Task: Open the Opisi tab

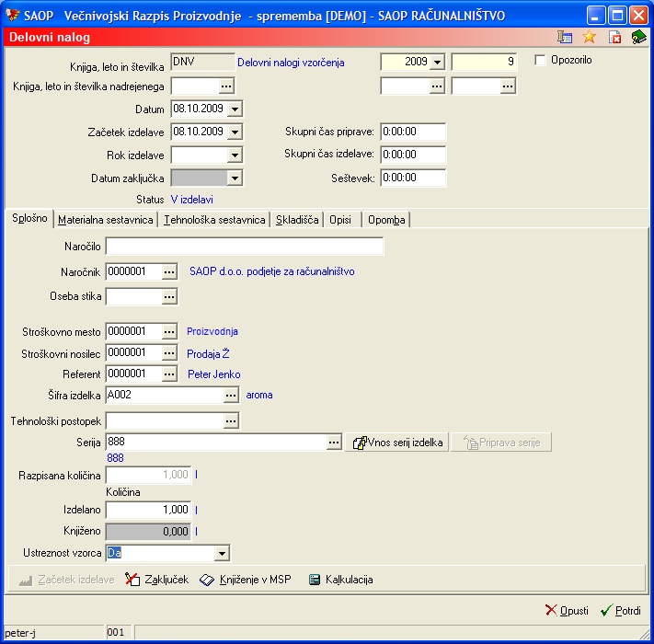Action: coord(340,220)
